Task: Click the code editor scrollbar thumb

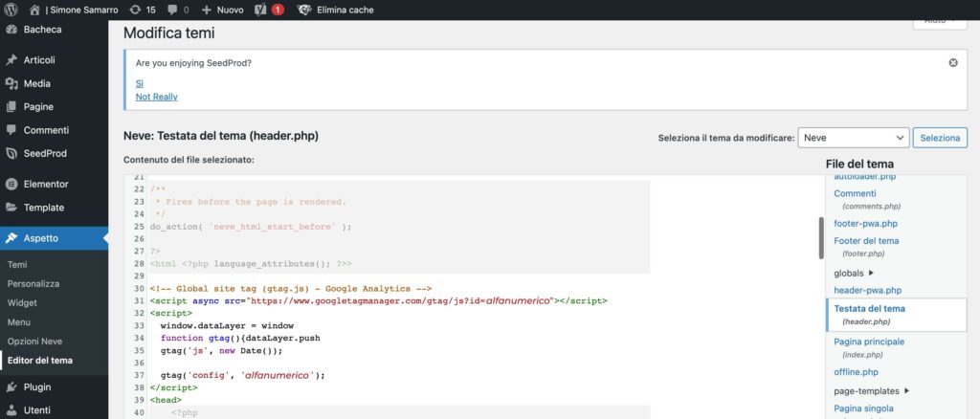Action: tap(821, 238)
